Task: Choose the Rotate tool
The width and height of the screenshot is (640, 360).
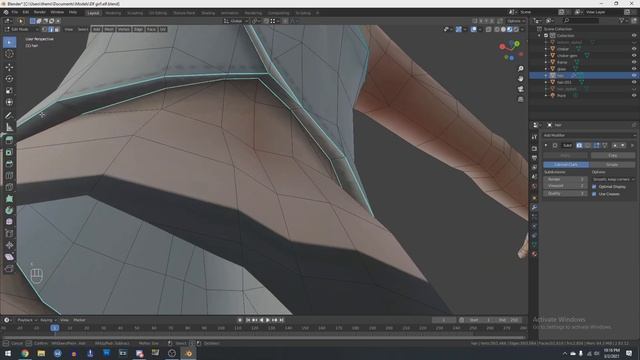Action: point(9,78)
